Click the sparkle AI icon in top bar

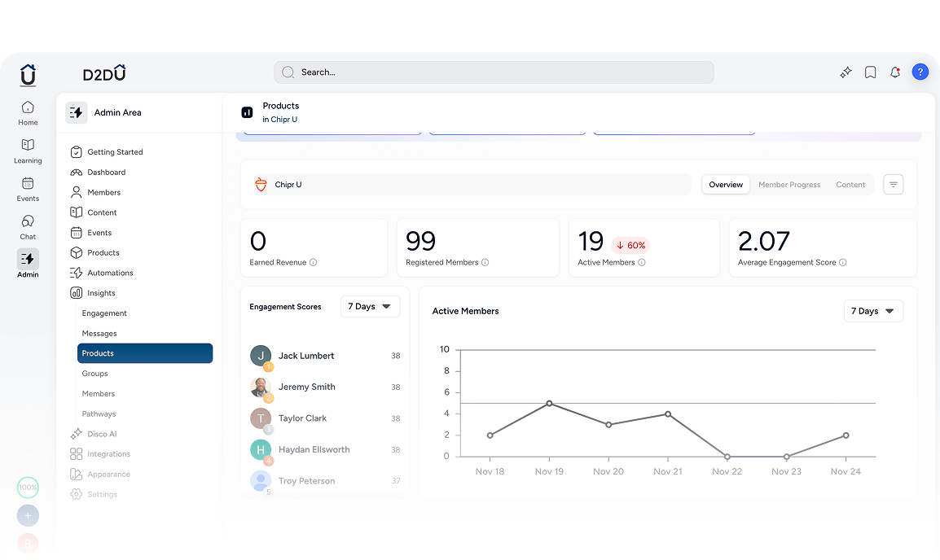click(x=846, y=72)
